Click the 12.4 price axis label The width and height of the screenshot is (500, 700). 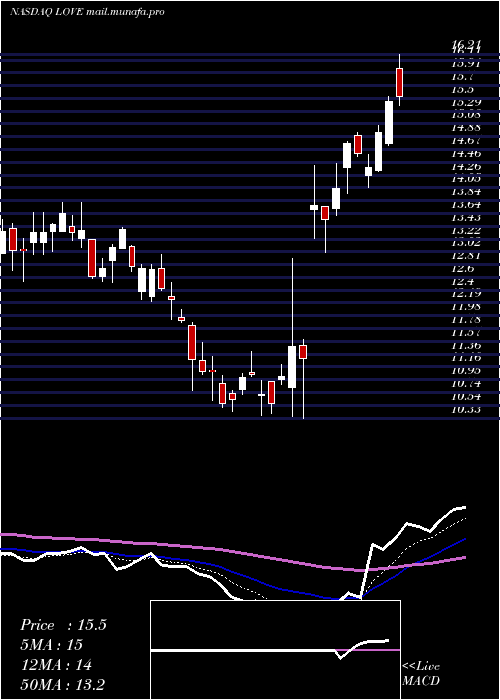pos(462,281)
